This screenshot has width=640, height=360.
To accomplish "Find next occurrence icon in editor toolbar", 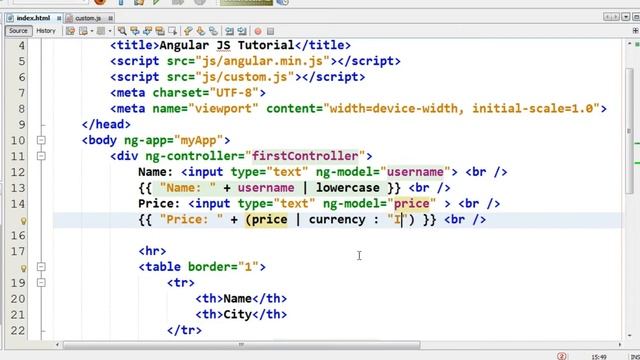I will pos(147,31).
